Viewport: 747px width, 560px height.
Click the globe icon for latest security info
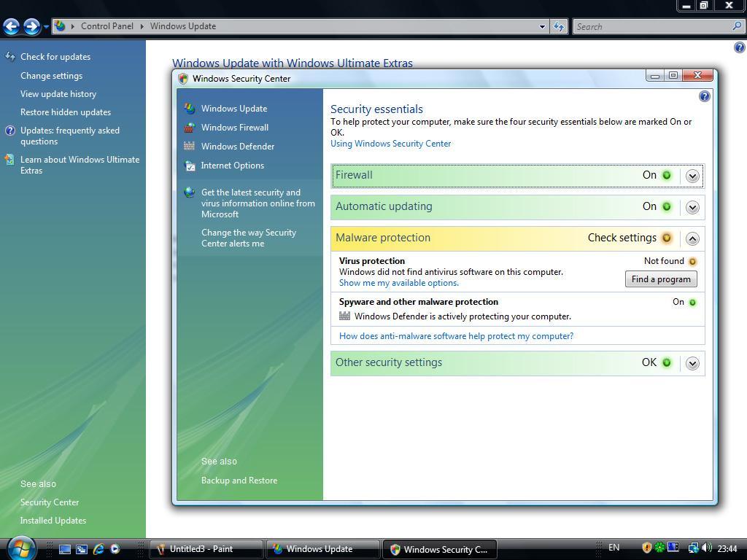tap(190, 192)
